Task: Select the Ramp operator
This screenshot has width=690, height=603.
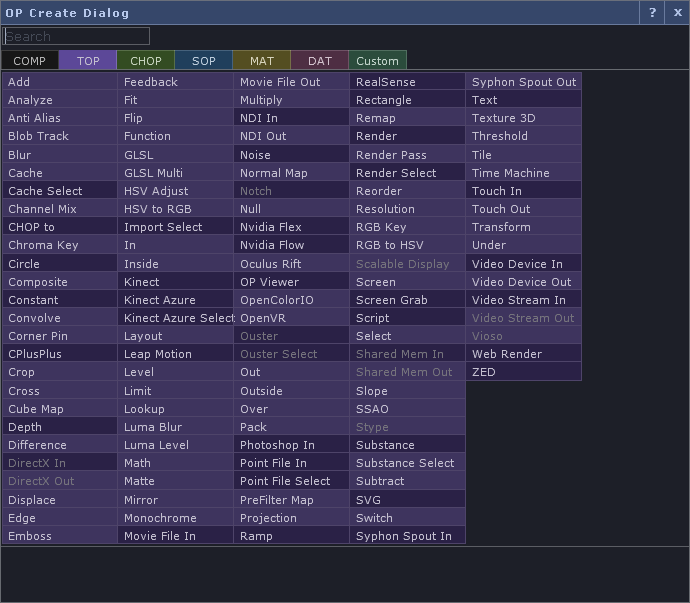Action: 291,536
